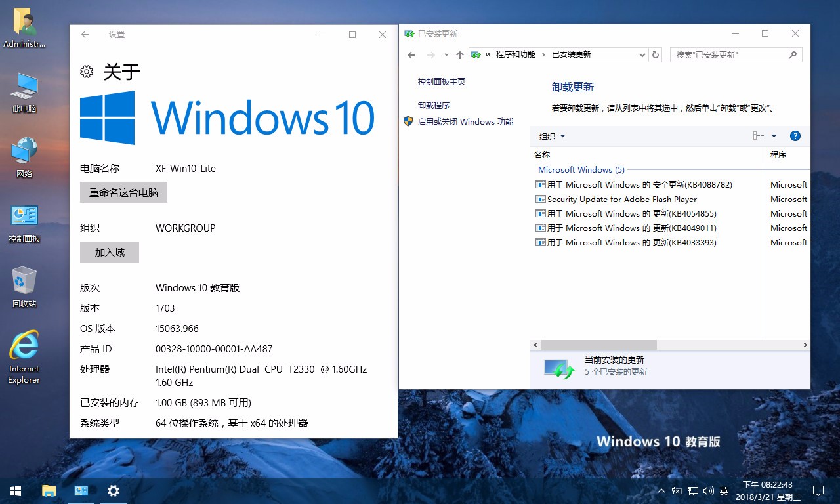Open the Action Center notifications
Viewport: 840px width, 504px height.
pyautogui.click(x=818, y=491)
